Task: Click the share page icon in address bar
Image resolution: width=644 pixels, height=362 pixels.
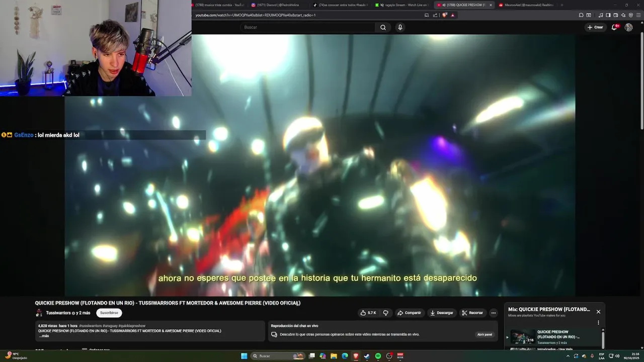Action: pos(434,15)
